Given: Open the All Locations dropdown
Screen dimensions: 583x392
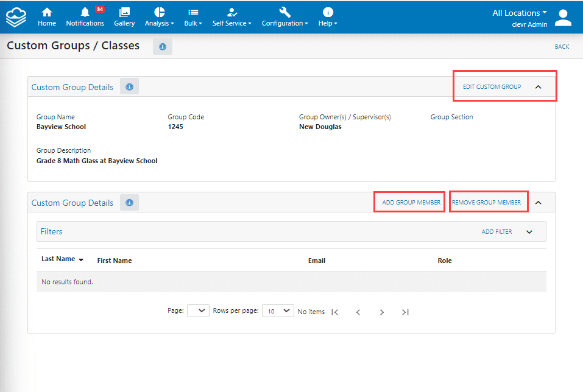Looking at the screenshot, I should click(x=520, y=13).
